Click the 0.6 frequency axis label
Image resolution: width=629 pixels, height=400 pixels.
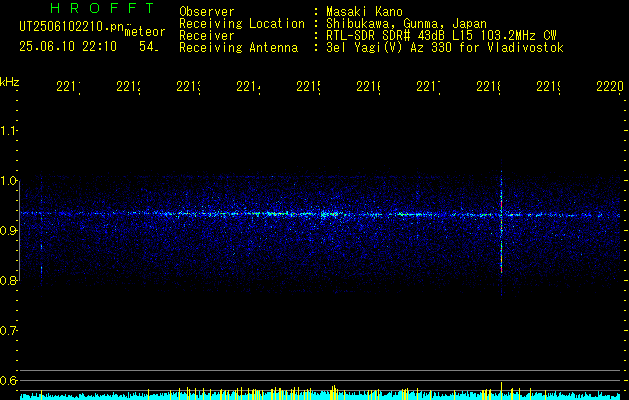tap(8, 380)
